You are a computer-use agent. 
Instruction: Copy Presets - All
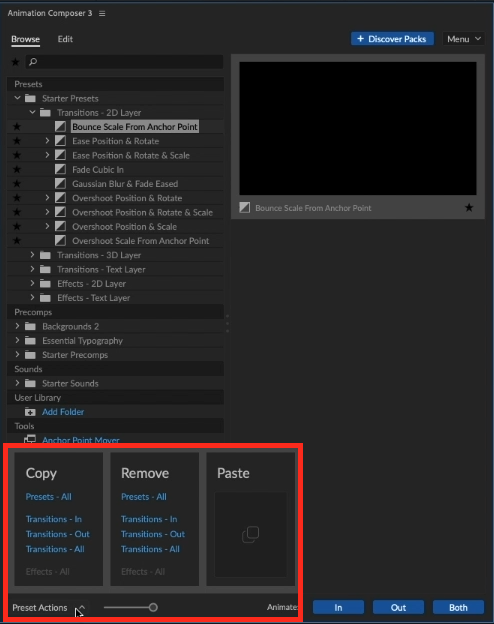point(49,497)
